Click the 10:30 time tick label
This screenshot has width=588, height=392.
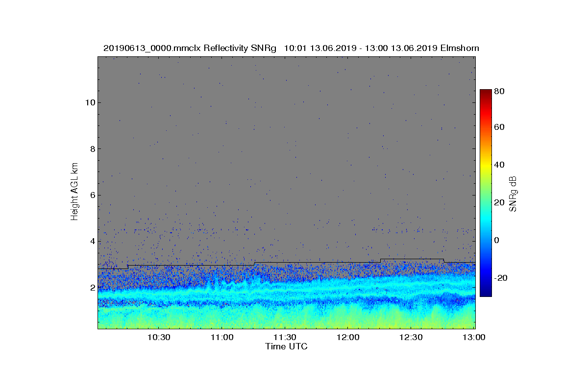point(159,338)
